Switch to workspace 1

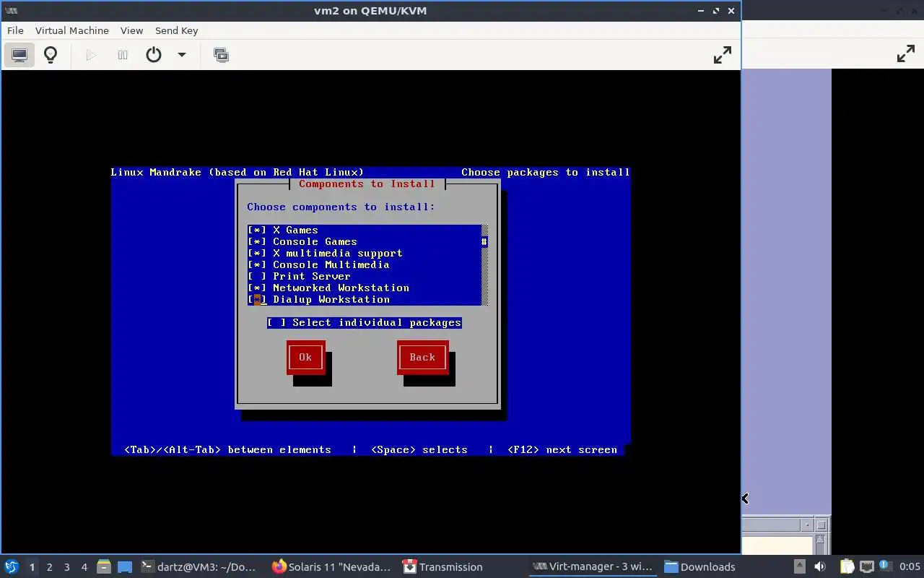(x=32, y=567)
